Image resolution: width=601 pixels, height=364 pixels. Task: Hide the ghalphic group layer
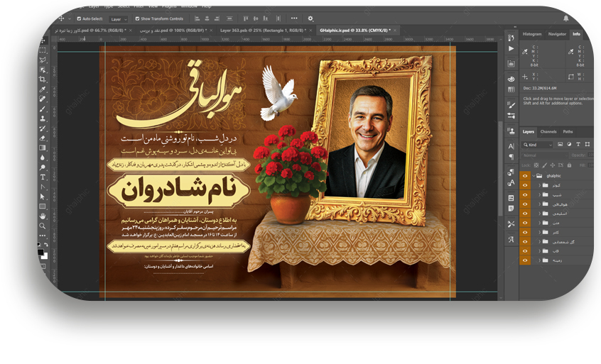pyautogui.click(x=525, y=175)
